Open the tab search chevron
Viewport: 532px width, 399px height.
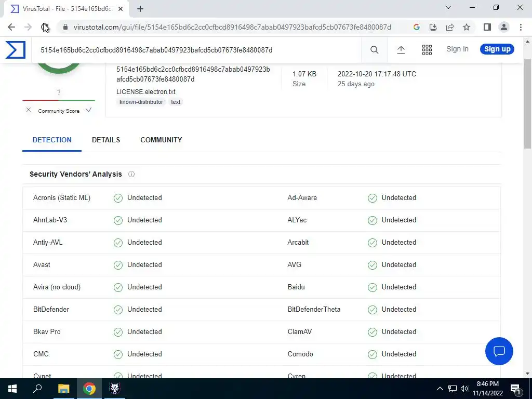[448, 7]
